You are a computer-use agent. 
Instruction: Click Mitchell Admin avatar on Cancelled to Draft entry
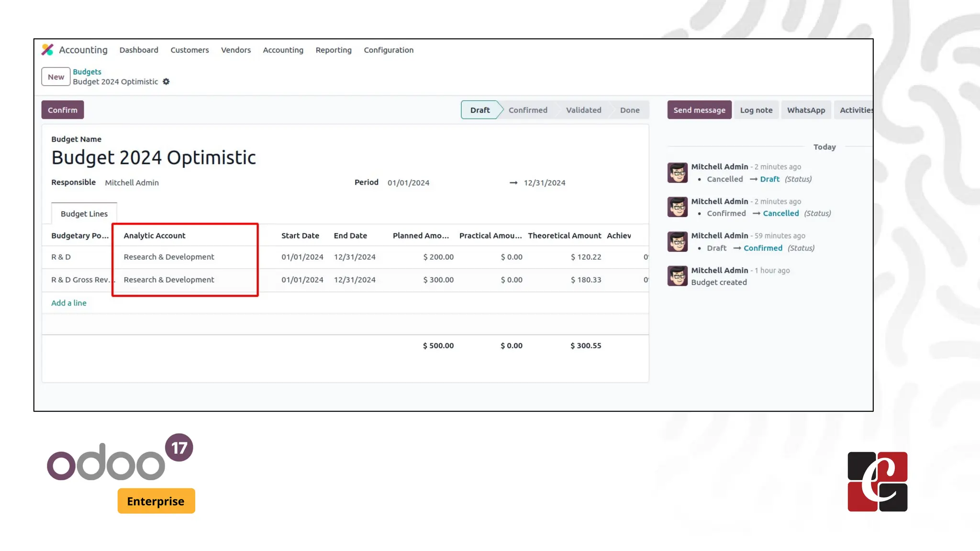[x=677, y=173]
